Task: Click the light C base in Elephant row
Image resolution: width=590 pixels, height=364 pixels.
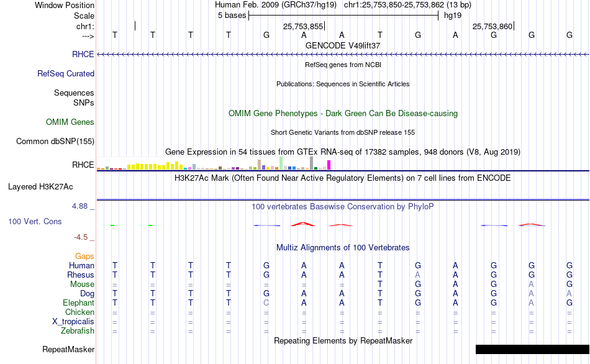Action: pos(266,303)
